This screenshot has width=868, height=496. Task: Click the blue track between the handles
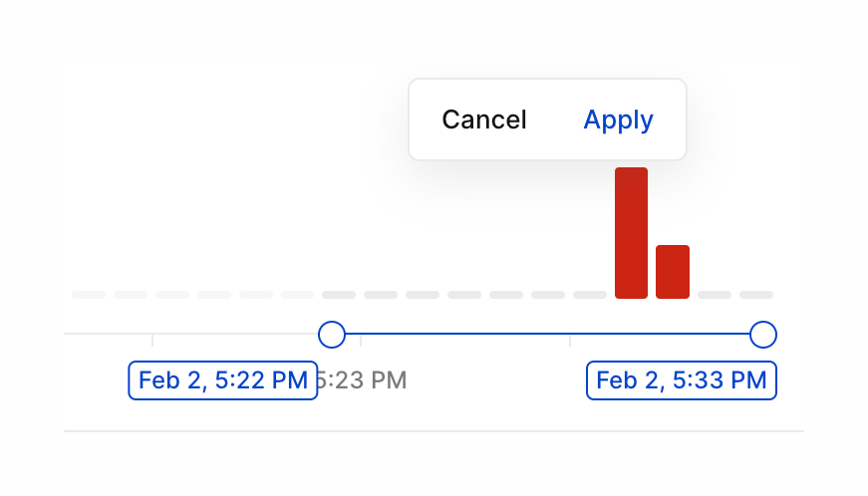pyautogui.click(x=548, y=335)
